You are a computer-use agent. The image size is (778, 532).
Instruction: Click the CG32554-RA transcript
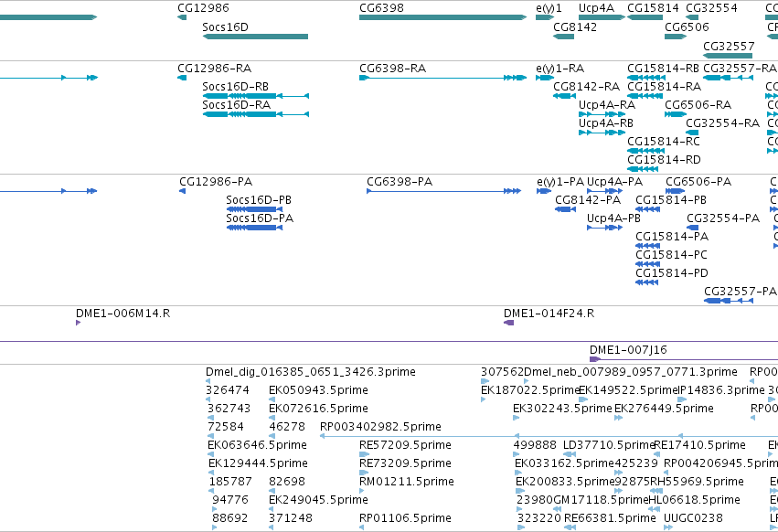(x=692, y=133)
